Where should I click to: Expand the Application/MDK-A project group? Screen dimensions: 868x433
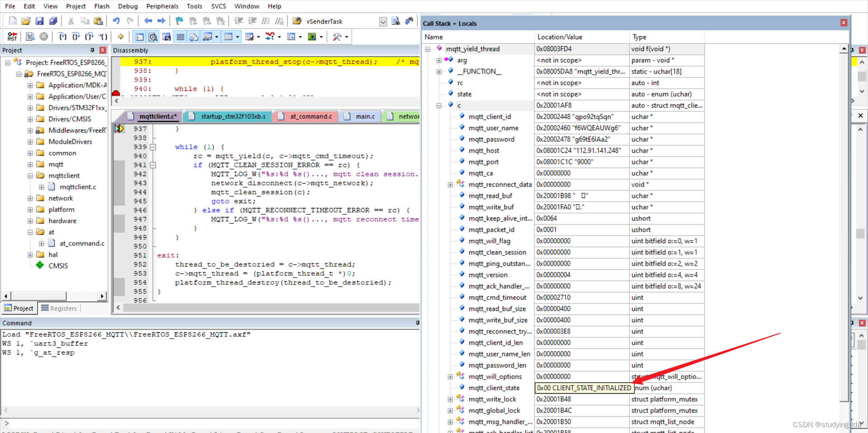tap(30, 85)
